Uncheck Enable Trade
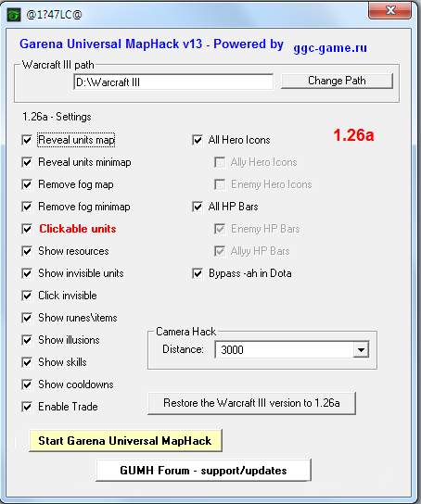Image resolution: width=421 pixels, height=504 pixels. point(27,407)
